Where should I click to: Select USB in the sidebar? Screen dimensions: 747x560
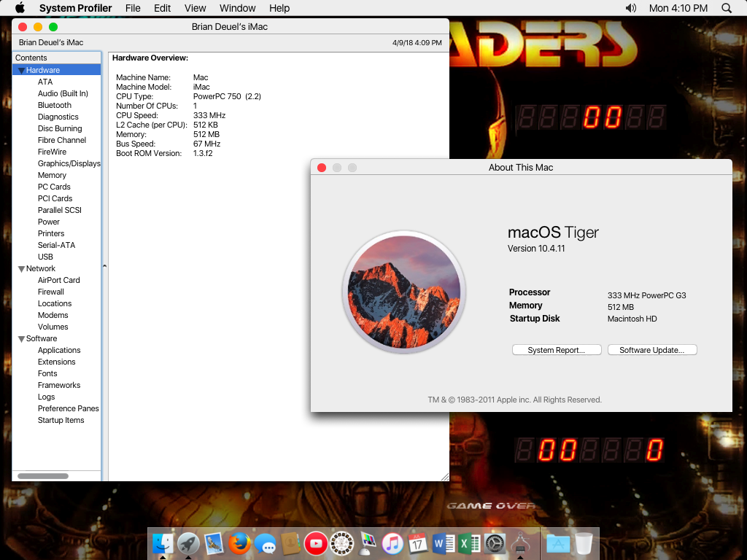click(x=45, y=257)
